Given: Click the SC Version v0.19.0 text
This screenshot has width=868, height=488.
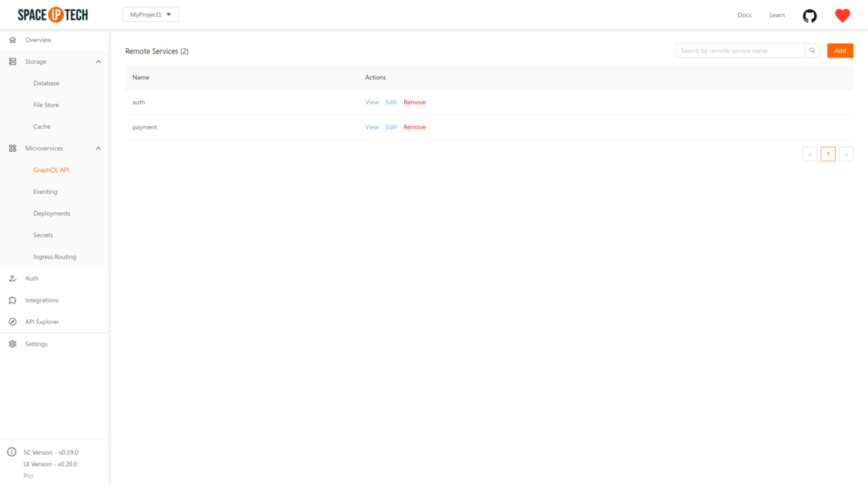Looking at the screenshot, I should (x=51, y=452).
